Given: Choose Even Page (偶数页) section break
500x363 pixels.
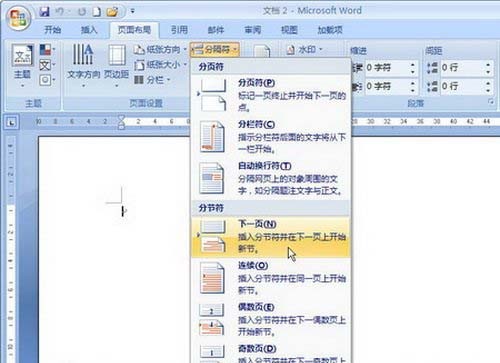Looking at the screenshot, I should coord(271,319).
